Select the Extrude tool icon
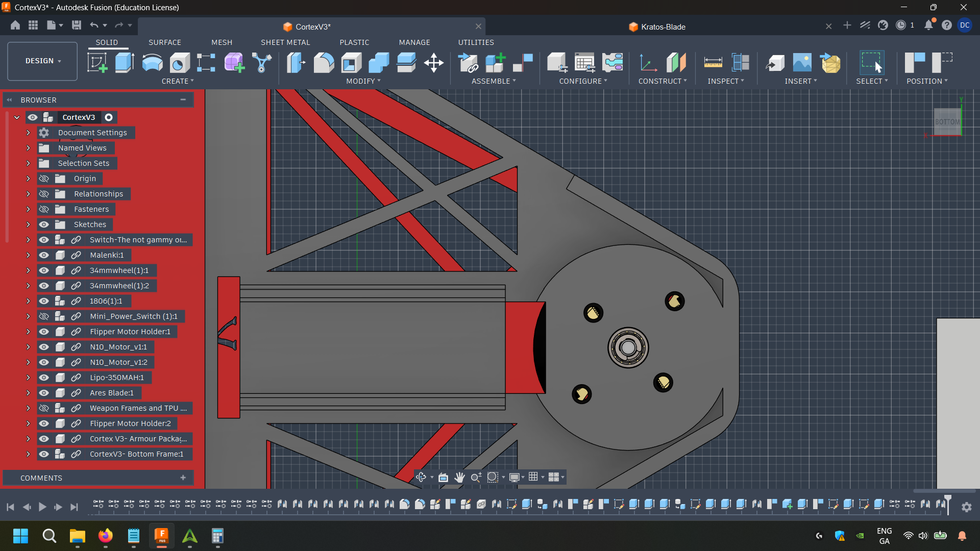 125,63
